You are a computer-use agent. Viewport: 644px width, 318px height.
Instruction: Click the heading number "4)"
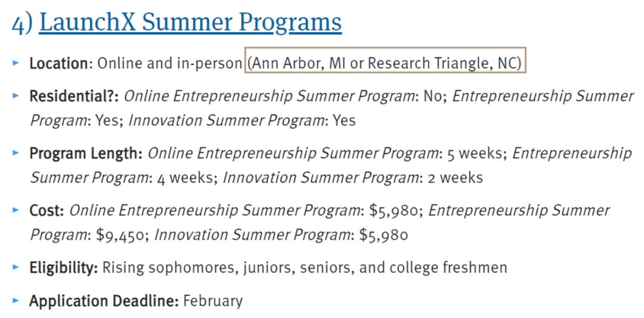coord(22,24)
